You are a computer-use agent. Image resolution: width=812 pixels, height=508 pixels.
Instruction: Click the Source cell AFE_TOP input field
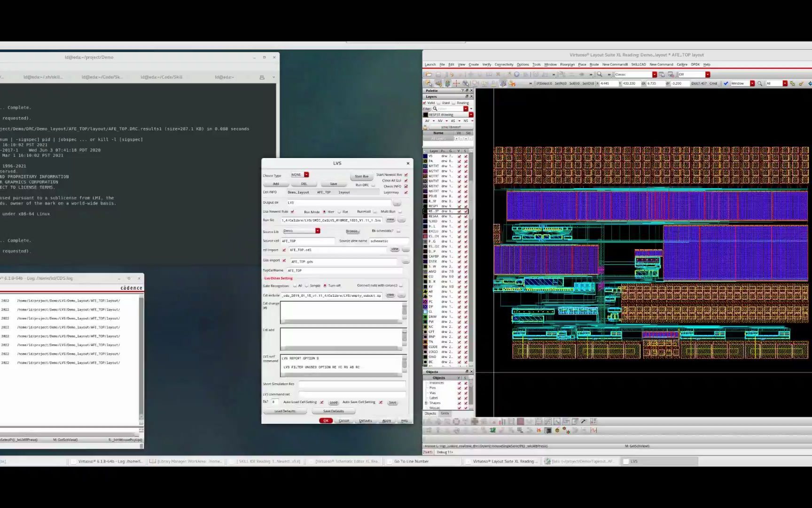pos(308,241)
